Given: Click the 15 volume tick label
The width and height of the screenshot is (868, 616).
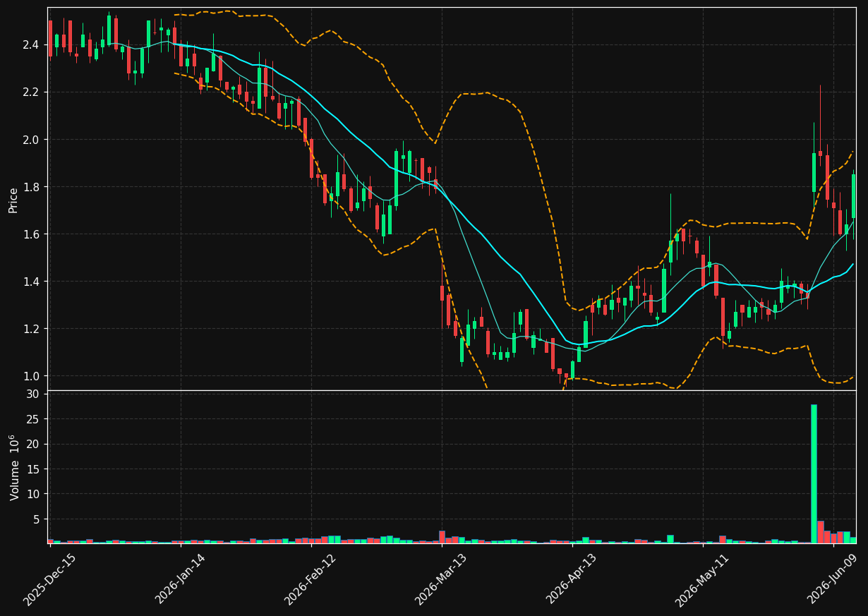Looking at the screenshot, I should coord(32,469).
